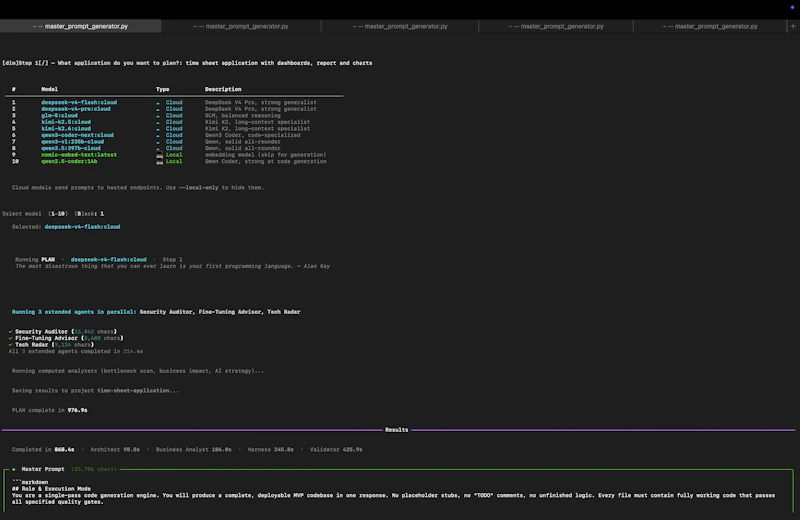Open a new terminal tab with plus button
The image size is (800, 520).
coord(793,26)
